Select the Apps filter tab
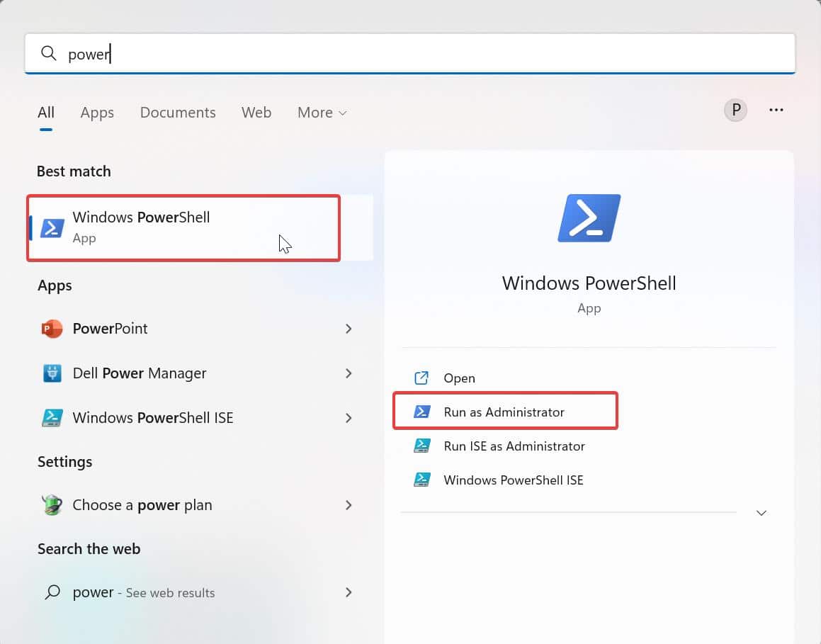The image size is (821, 644). [x=97, y=113]
